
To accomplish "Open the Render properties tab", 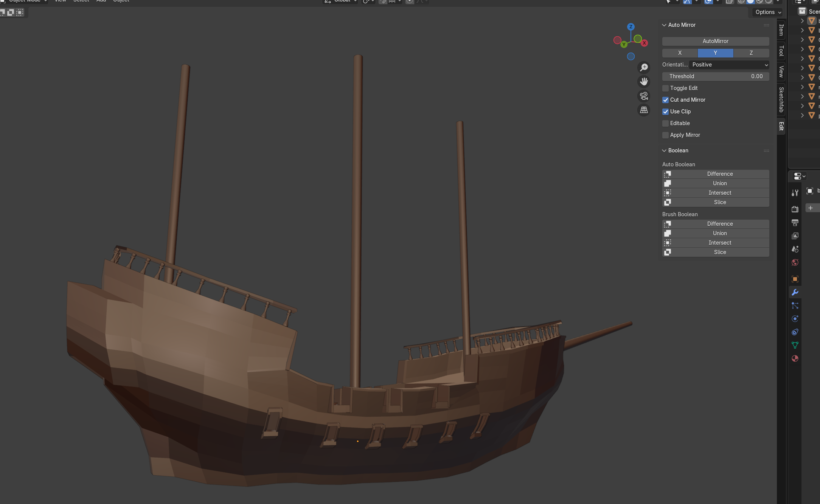I will tap(795, 209).
